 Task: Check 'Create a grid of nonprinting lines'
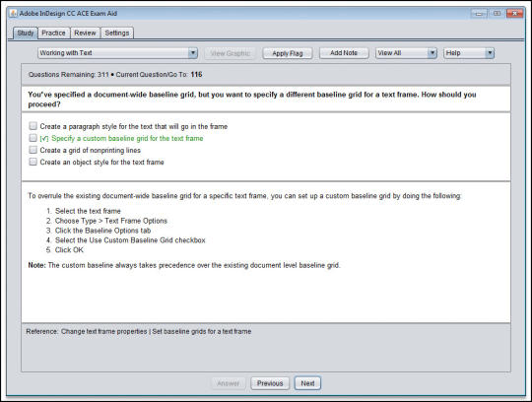(33, 150)
